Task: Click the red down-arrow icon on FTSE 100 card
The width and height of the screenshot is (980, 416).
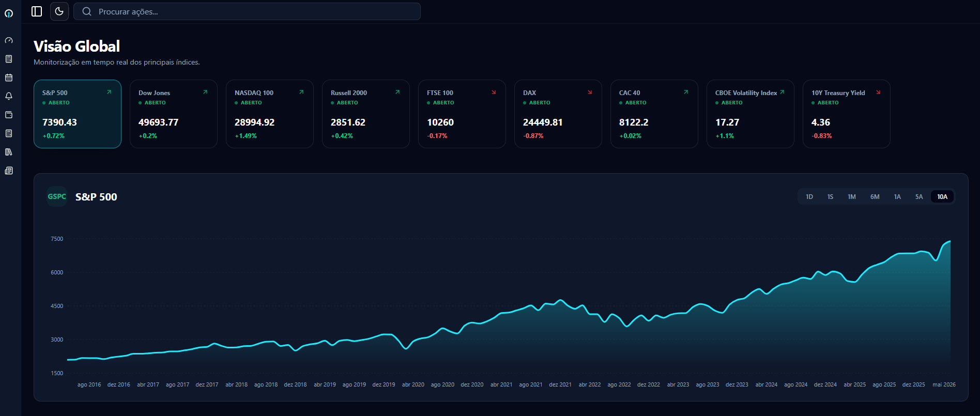Action: click(494, 92)
